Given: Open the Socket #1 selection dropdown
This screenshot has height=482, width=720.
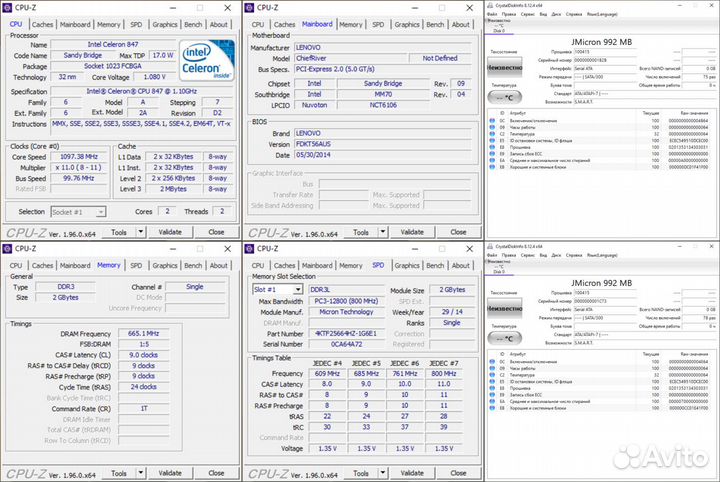Looking at the screenshot, I should click(x=101, y=212).
